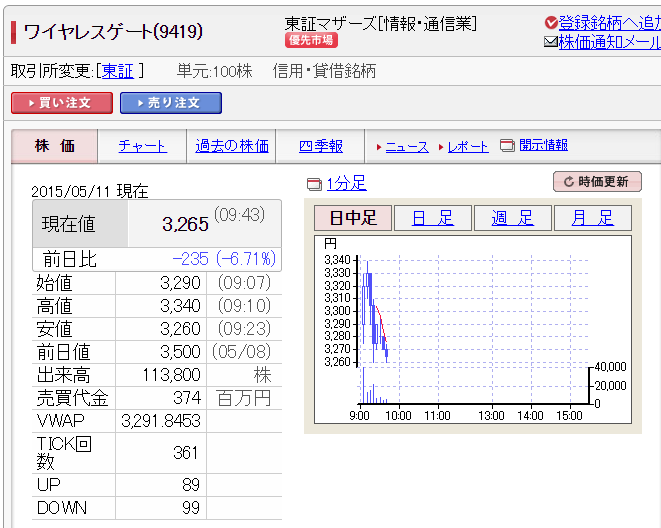Click the arrow bullet before レポート
Viewport: 661px width, 528px height.
click(440, 147)
